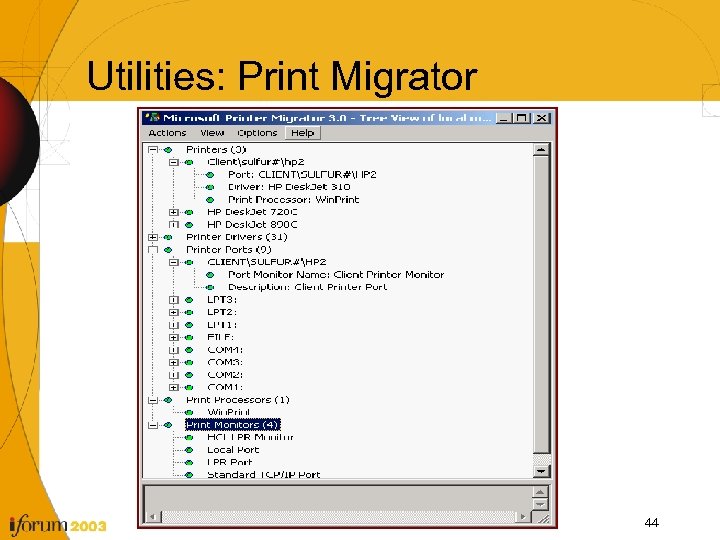Click tree view scrollbar up arrow

point(541,150)
